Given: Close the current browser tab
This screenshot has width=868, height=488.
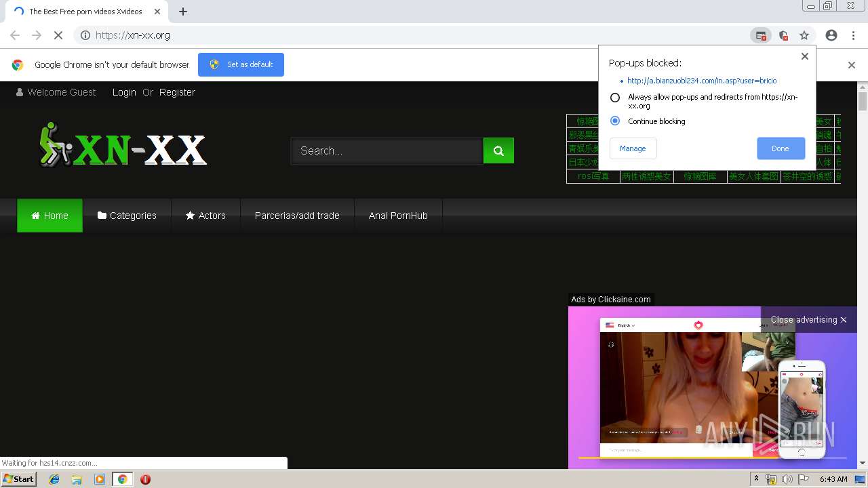Looking at the screenshot, I should click(x=157, y=12).
